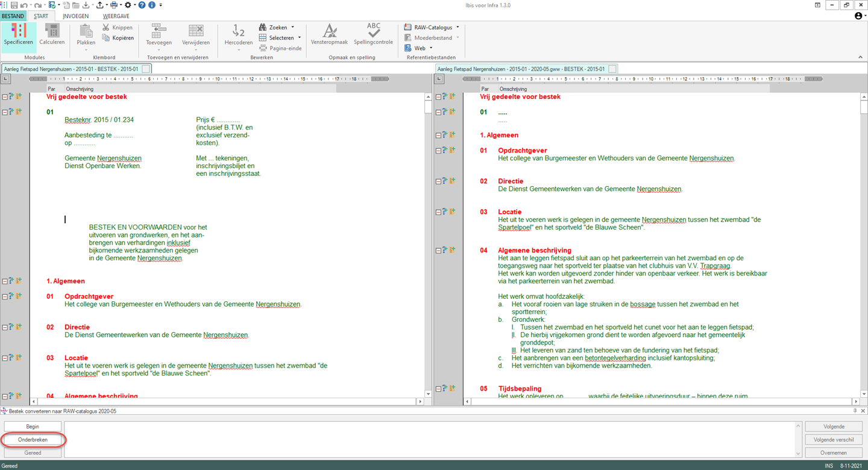Image resolution: width=868 pixels, height=470 pixels.
Task: Collapse '04 Algemene beschrijving' in right pane
Action: coord(438,251)
